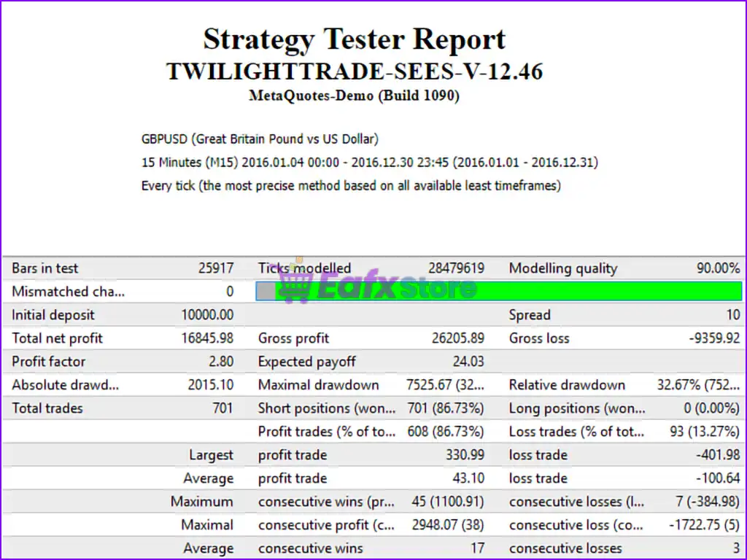Click the Gross profit label
This screenshot has width=747, height=560.
293,338
